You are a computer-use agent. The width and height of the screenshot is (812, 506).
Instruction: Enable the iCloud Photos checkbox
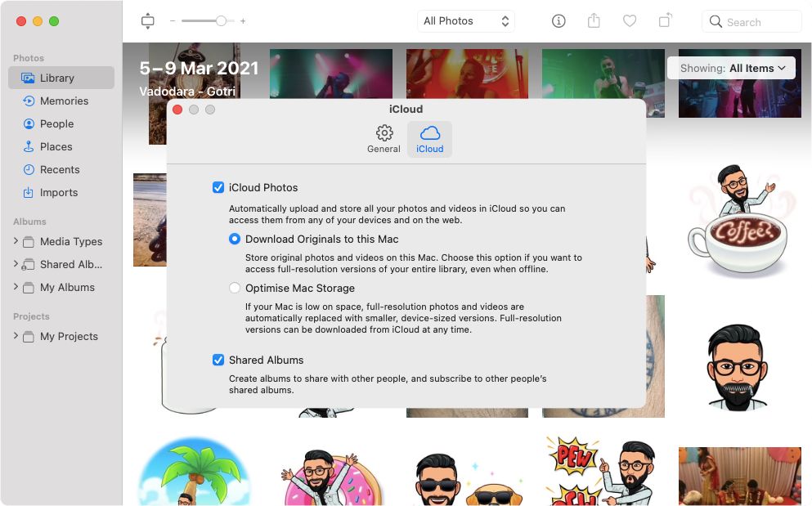218,187
